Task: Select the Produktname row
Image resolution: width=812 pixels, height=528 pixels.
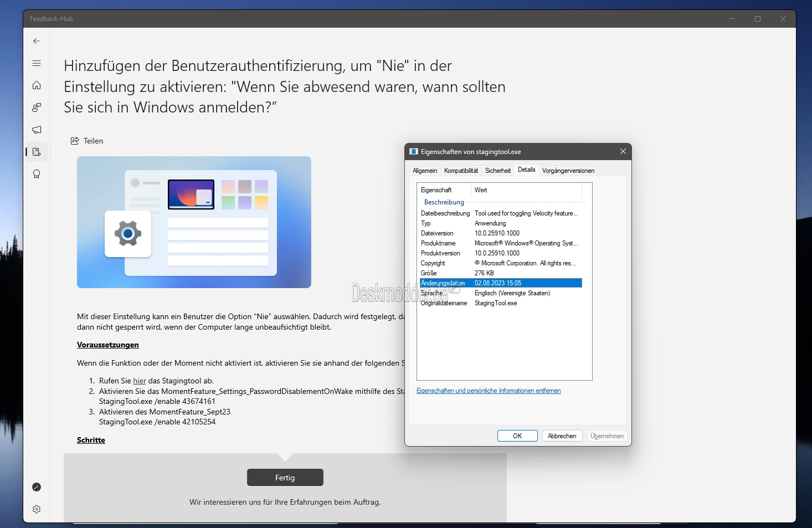Action: [501, 243]
